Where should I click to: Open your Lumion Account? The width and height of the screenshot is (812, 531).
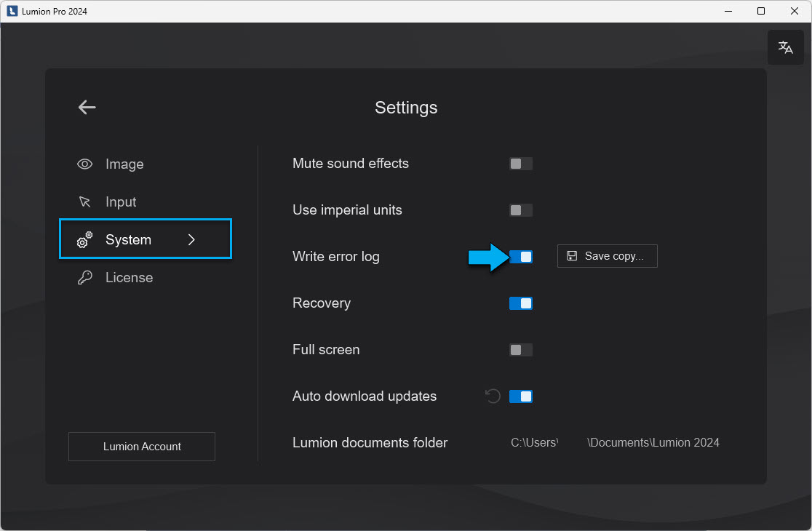coord(141,447)
